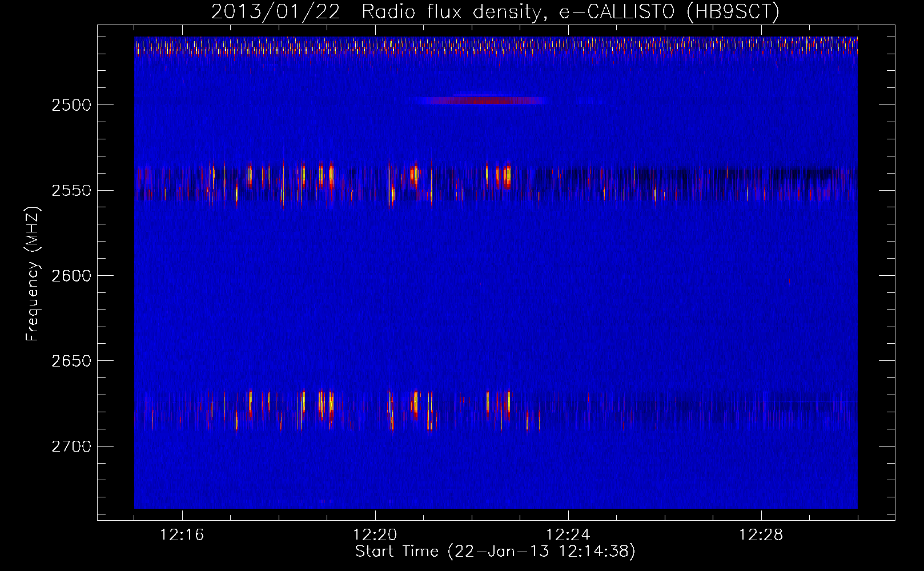Click the 2700 frequency tick label

pyautogui.click(x=71, y=447)
